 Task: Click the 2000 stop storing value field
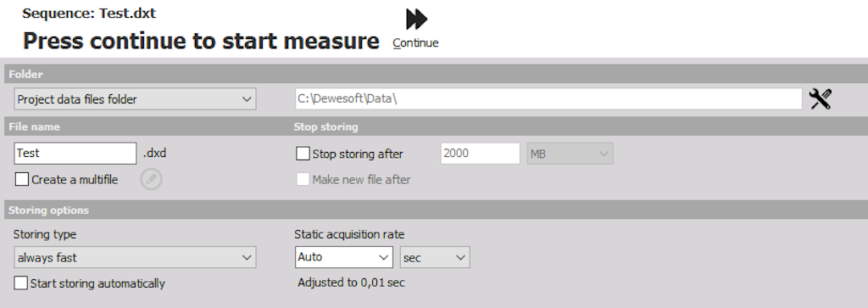[481, 154]
